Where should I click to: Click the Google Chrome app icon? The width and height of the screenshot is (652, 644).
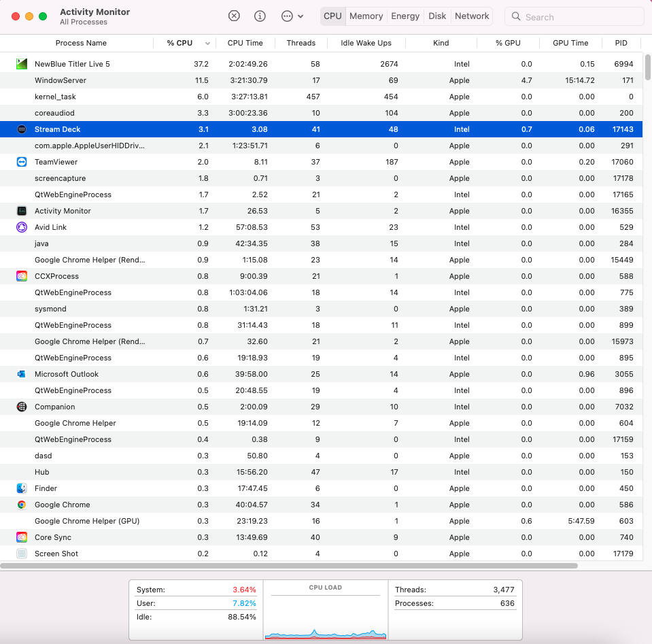(20, 505)
